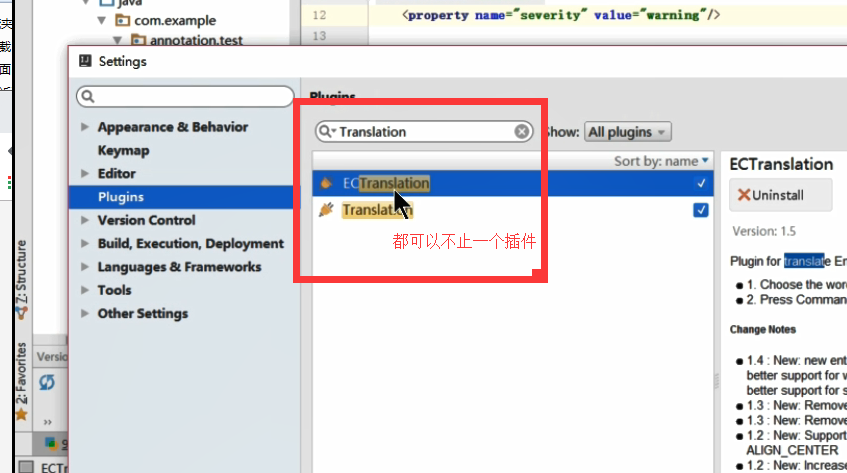Expand the Other Settings section

point(85,313)
